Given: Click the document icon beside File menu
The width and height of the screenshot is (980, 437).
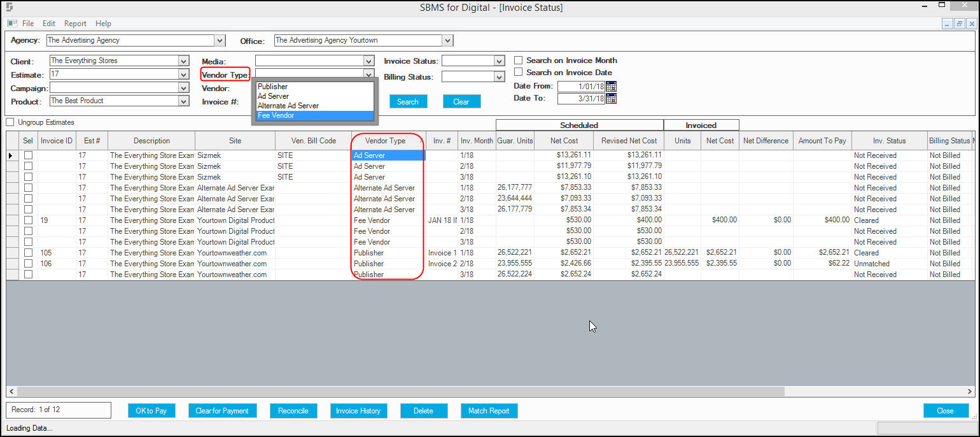Looking at the screenshot, I should click(x=13, y=24).
